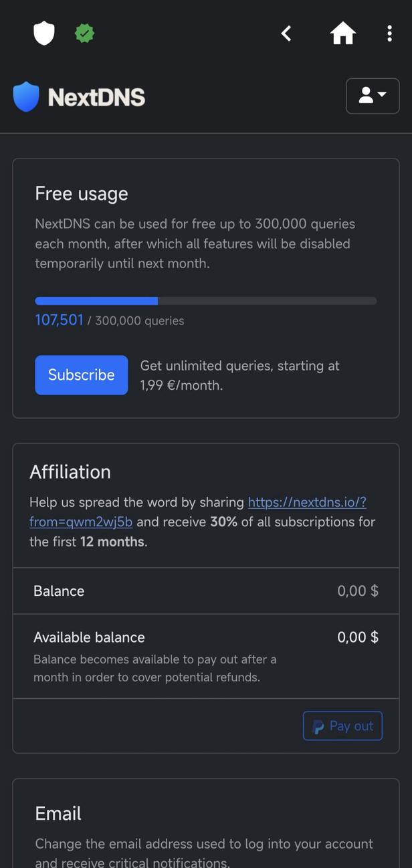The width and height of the screenshot is (412, 868).
Task: Click the PayPal Pay out button
Action: coord(342,726)
